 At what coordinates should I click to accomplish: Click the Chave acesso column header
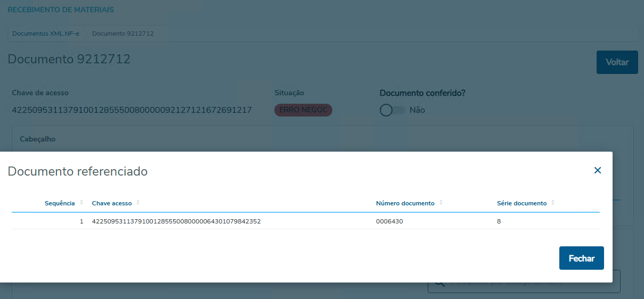click(x=112, y=203)
